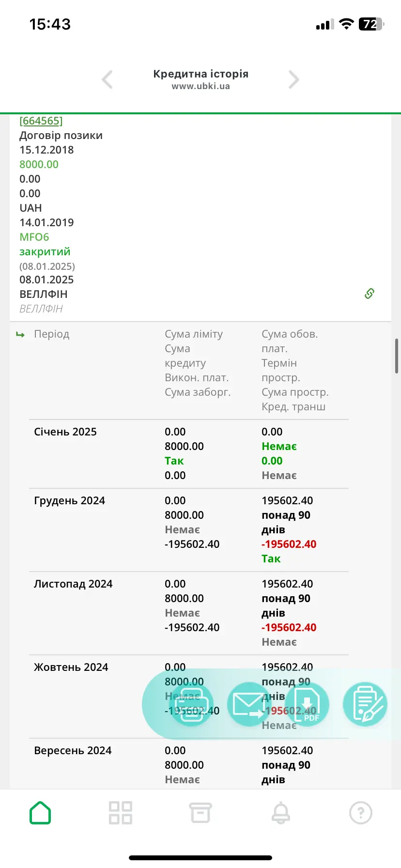Tap the chain link icon beside ВЕЛЛФІН
The height and width of the screenshot is (868, 401).
click(370, 294)
